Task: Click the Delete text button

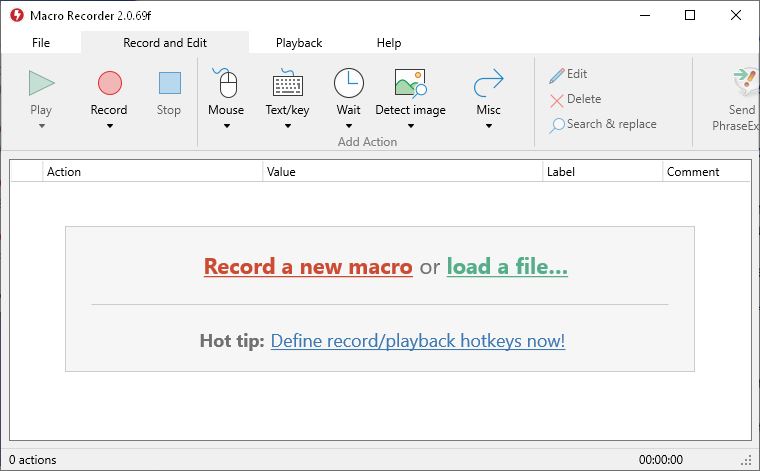Action: point(584,99)
